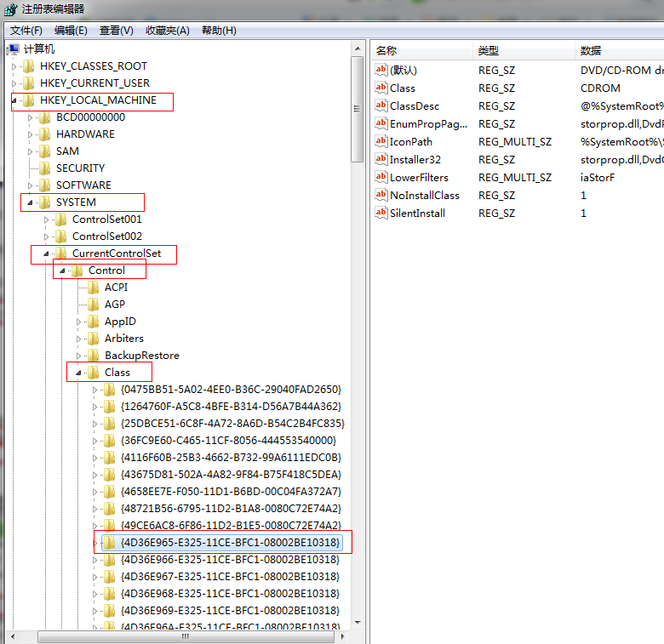664x644 pixels.
Task: Click the 计算机 computer icon in tree
Action: pos(14,49)
